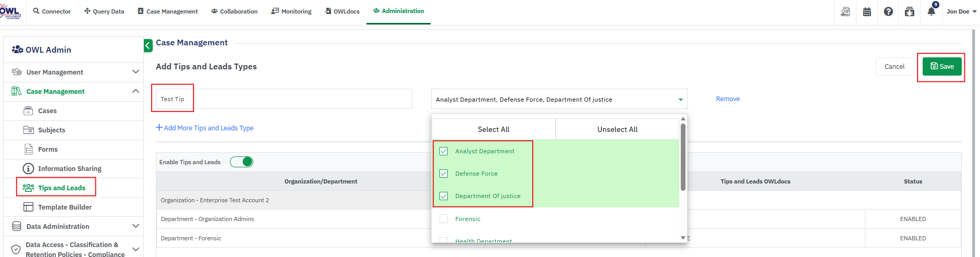This screenshot has height=257, width=980.
Task: Click the green Save button
Action: pos(942,66)
